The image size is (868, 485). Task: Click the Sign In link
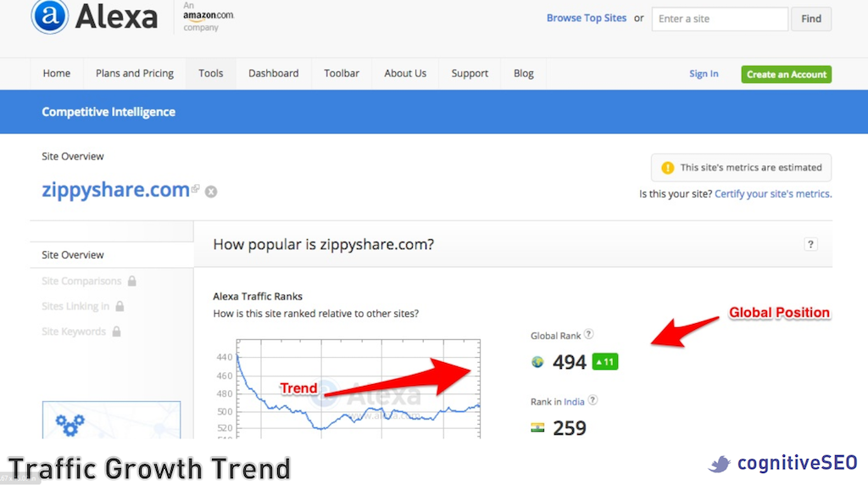(x=704, y=75)
